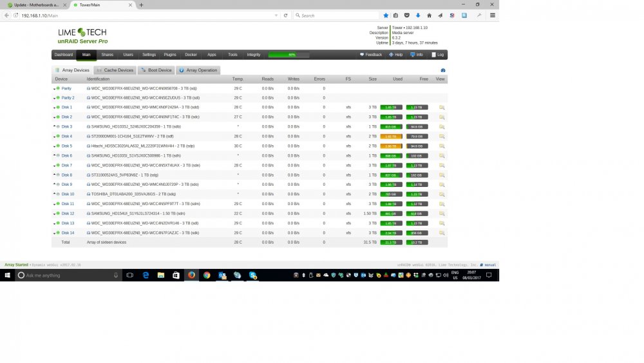
Task: Open the URL bar history dropdown arrow
Action: pos(276,15)
